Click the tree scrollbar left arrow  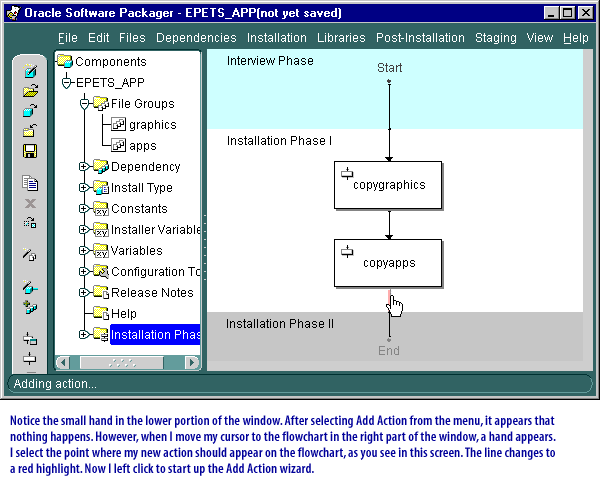[63, 362]
